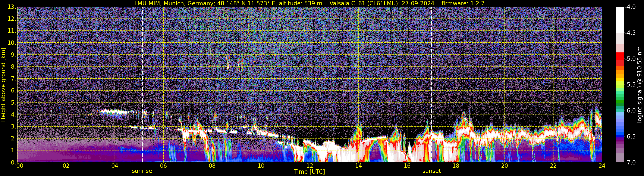The image size is (644, 176).
Task: Click height-axis tick '9.'
Action: tap(13, 55)
